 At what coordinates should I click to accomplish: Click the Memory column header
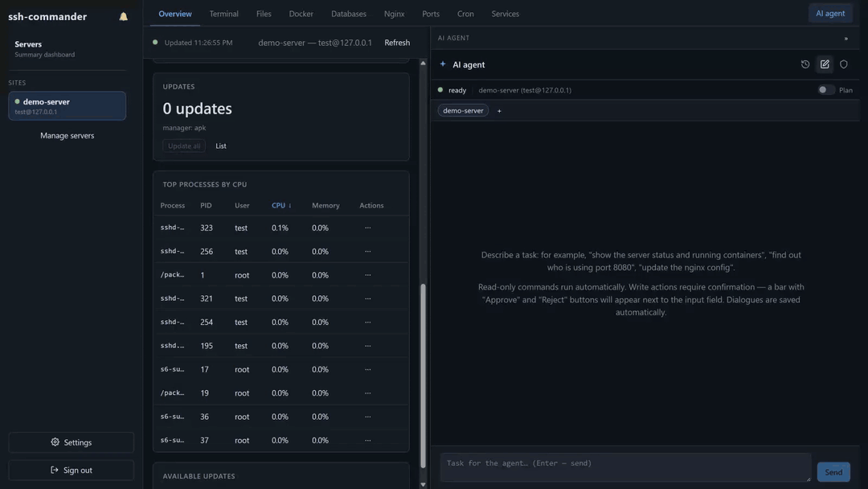point(325,205)
